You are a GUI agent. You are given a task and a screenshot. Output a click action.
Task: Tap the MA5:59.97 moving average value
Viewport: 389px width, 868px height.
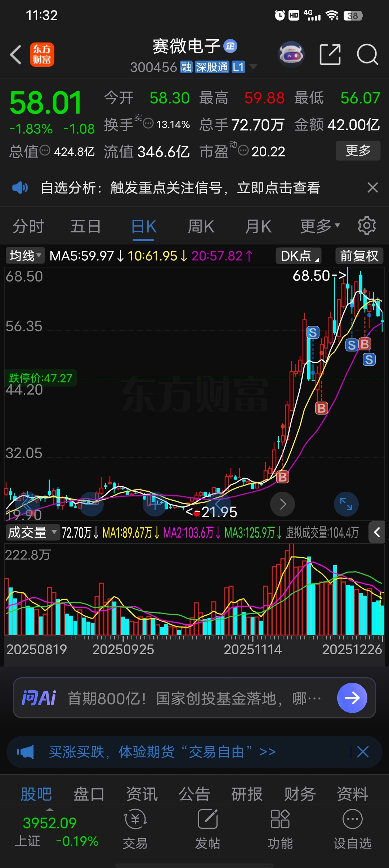(86, 256)
